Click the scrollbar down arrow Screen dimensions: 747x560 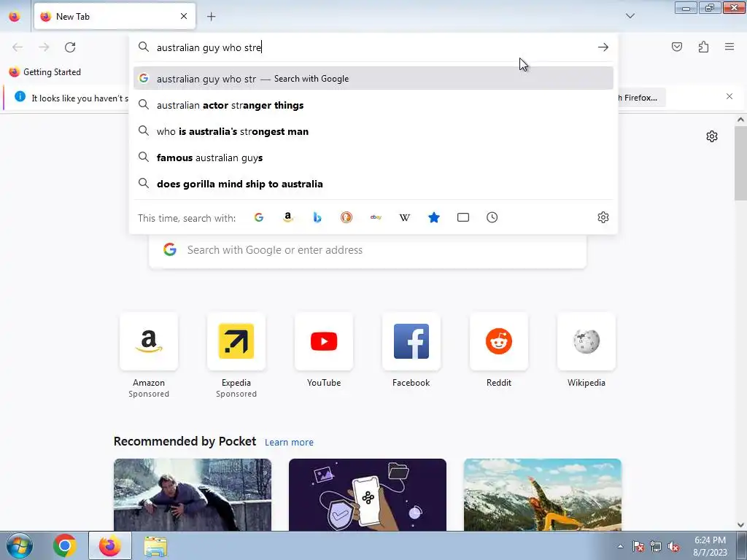[740, 525]
